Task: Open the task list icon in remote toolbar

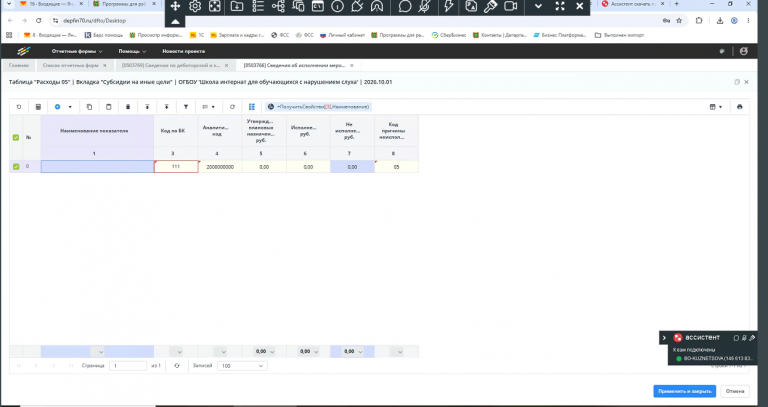Action: pos(258,6)
